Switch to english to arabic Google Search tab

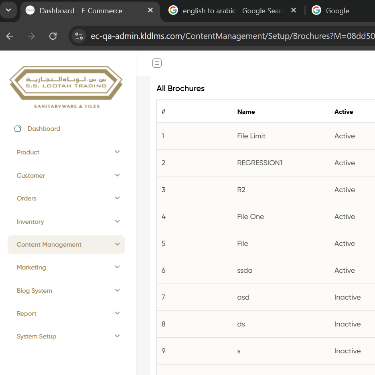232,11
